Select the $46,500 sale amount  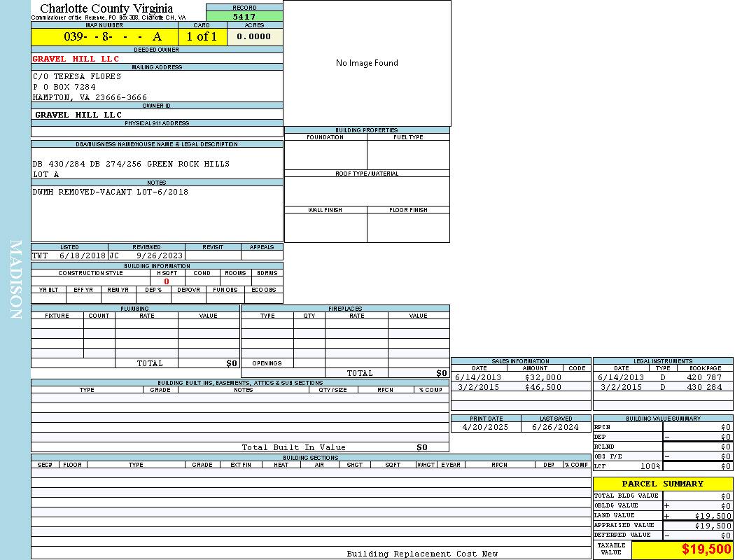tap(542, 387)
